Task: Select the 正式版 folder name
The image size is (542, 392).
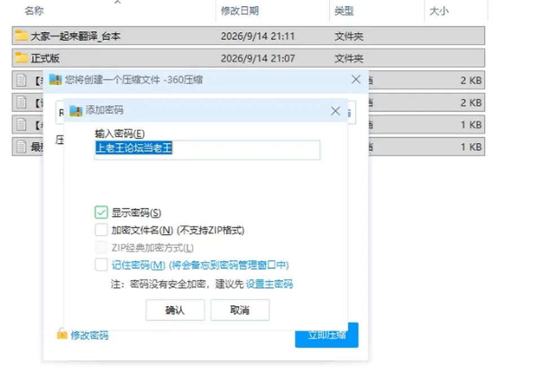Action: pos(45,58)
